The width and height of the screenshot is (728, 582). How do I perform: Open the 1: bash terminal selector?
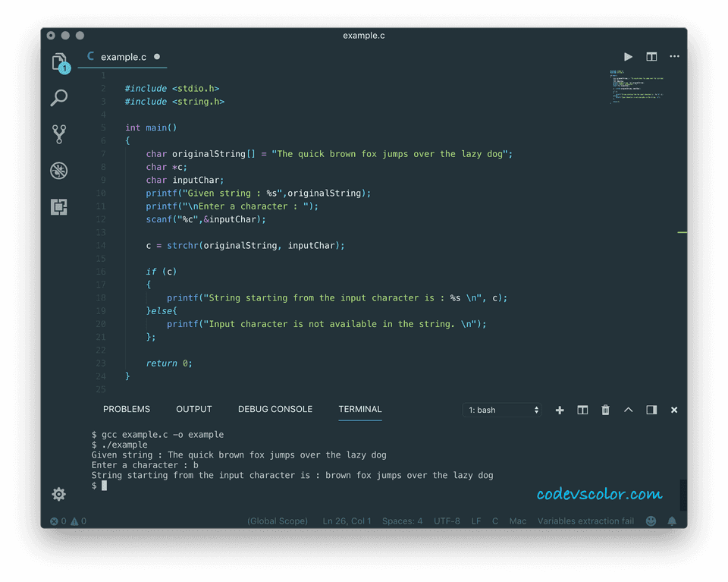point(502,409)
